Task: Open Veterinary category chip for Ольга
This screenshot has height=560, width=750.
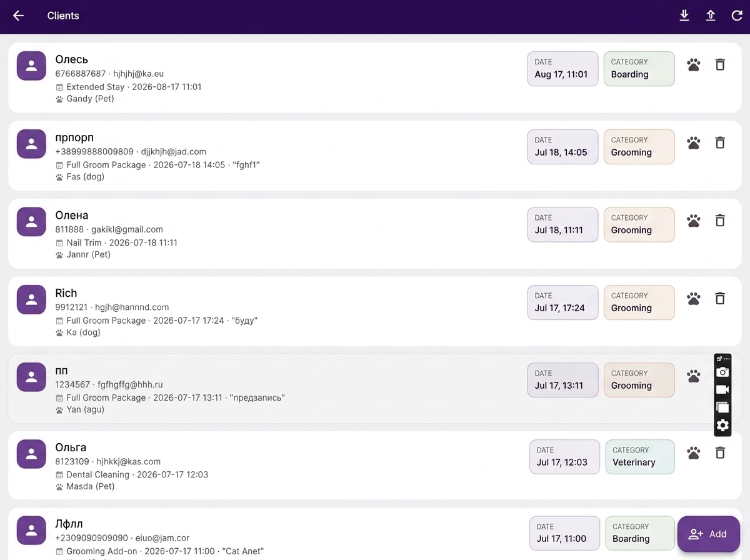Action: (x=640, y=457)
